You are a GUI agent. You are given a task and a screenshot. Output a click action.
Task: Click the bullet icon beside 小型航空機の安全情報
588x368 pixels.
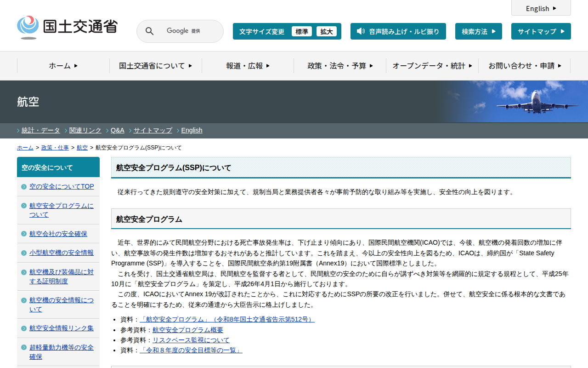tap(24, 253)
